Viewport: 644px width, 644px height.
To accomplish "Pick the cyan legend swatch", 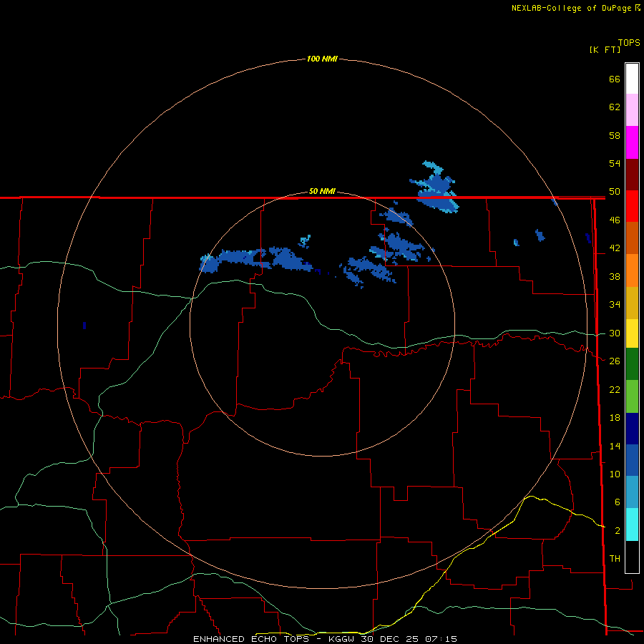I will pos(632,525).
